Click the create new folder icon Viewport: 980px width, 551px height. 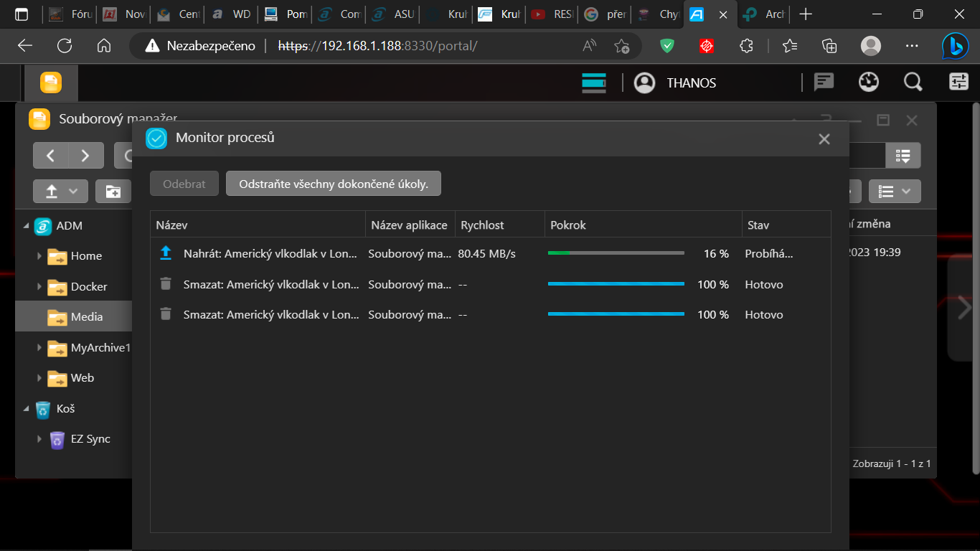113,192
